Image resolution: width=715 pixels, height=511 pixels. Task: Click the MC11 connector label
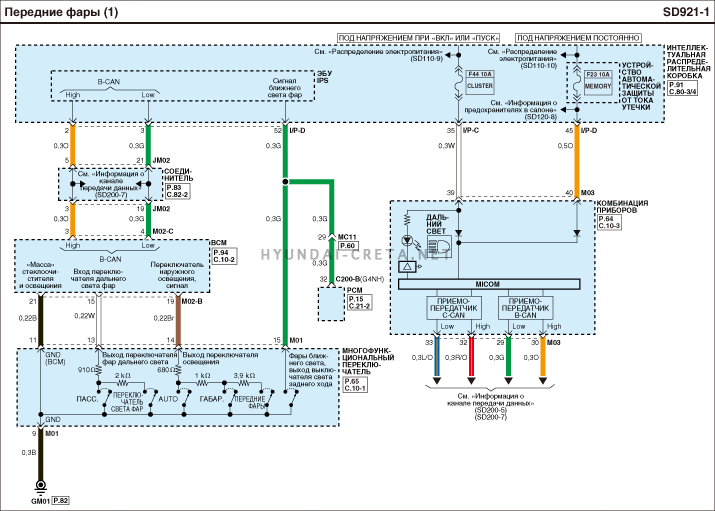tap(347, 237)
